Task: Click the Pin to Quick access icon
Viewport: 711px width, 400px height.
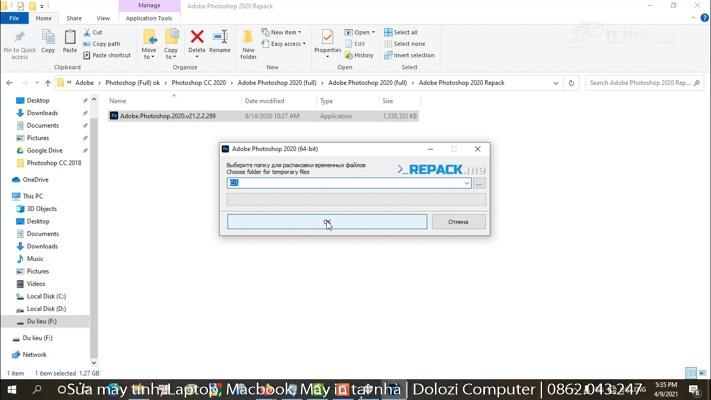Action: tap(19, 42)
